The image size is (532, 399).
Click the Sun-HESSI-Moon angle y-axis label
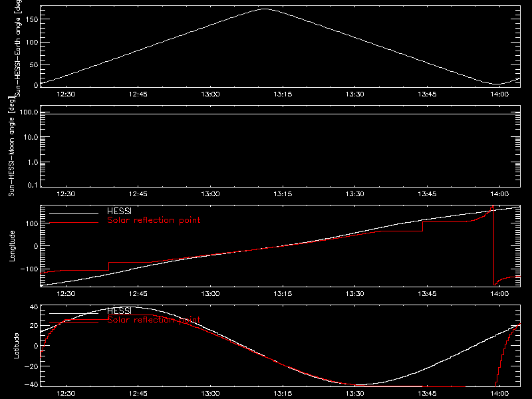click(x=11, y=147)
